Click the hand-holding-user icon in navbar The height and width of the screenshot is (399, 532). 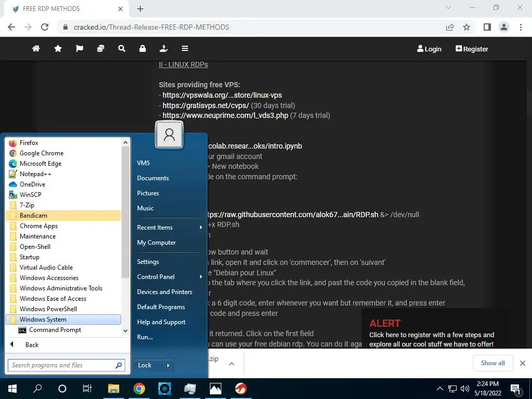coord(164,48)
